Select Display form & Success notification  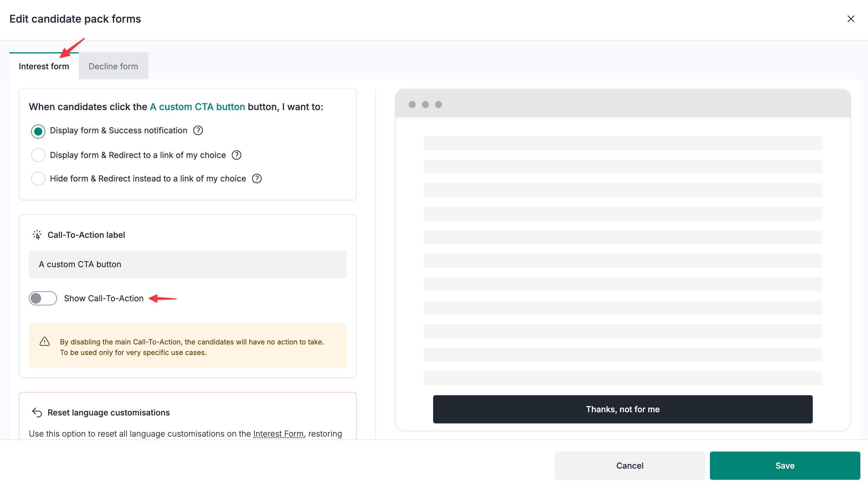tap(38, 131)
